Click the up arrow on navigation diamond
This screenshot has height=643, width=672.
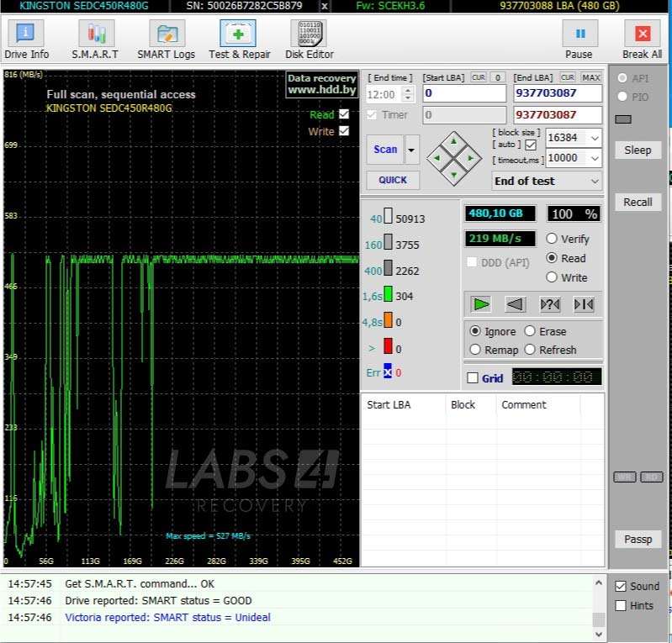453,142
